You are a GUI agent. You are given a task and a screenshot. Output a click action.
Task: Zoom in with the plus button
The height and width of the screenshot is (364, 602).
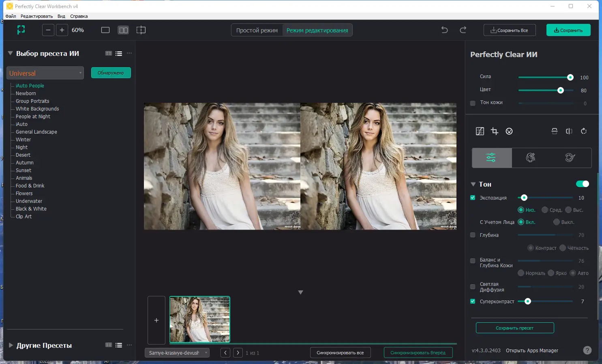click(x=62, y=30)
